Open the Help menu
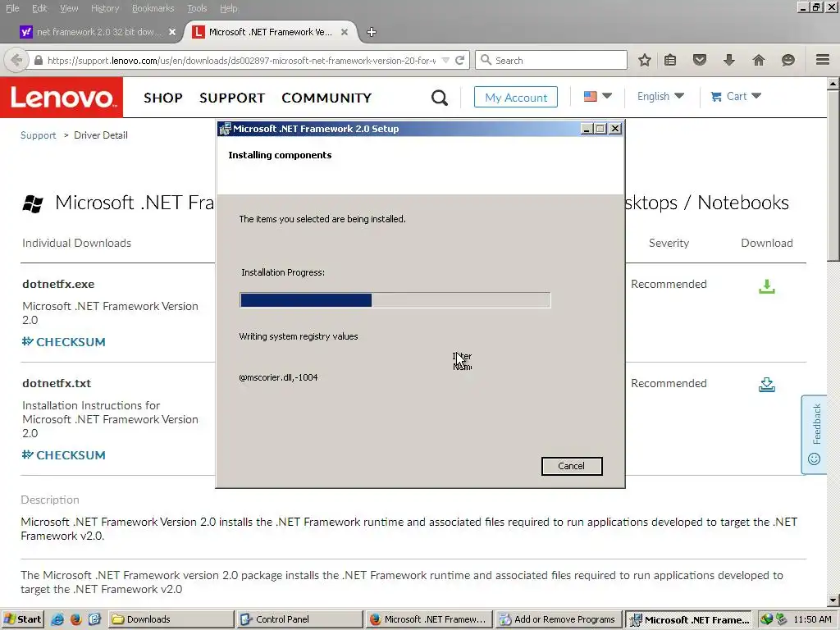 228,8
